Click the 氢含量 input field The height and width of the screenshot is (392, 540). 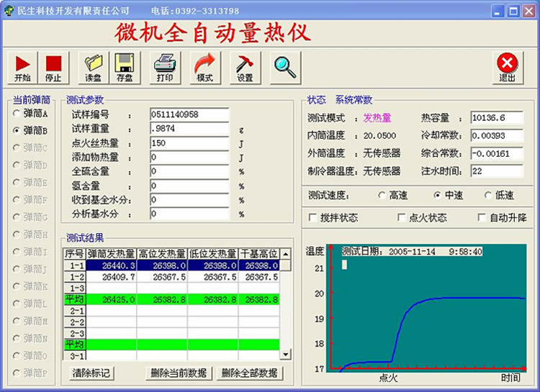click(189, 186)
